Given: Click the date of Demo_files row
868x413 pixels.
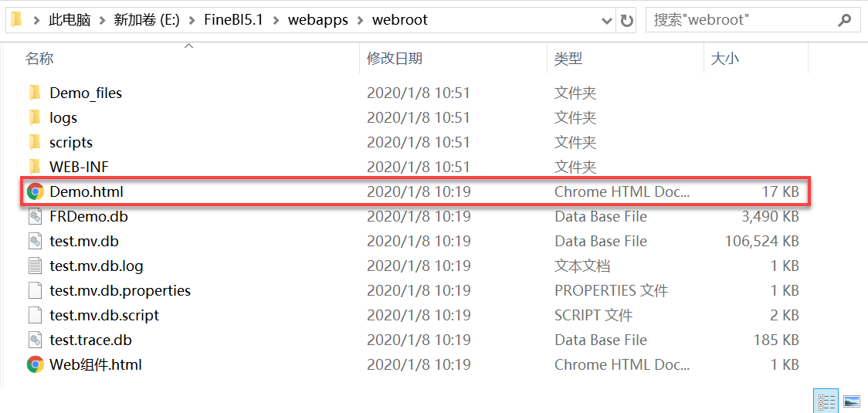Looking at the screenshot, I should (419, 93).
